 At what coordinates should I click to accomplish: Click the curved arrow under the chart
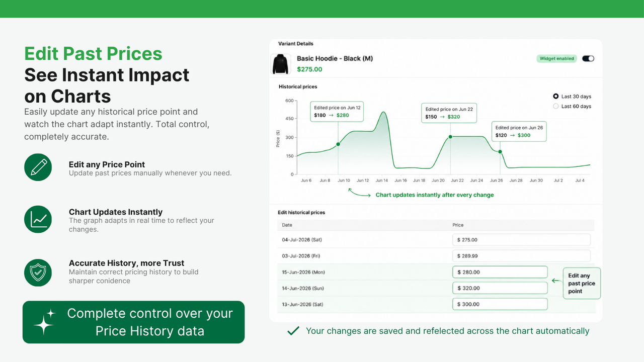[x=359, y=193]
